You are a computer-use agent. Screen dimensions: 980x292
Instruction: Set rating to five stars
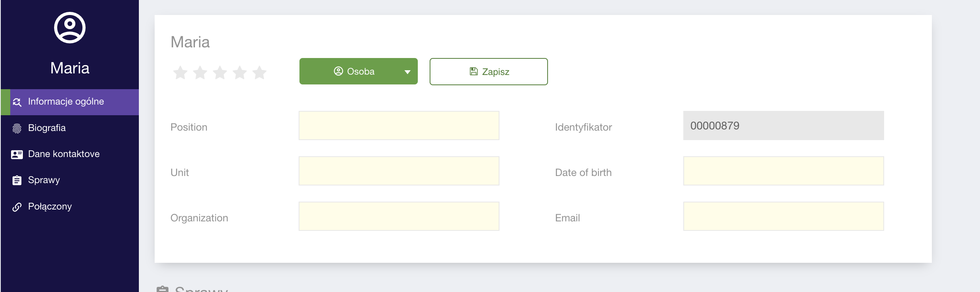259,73
